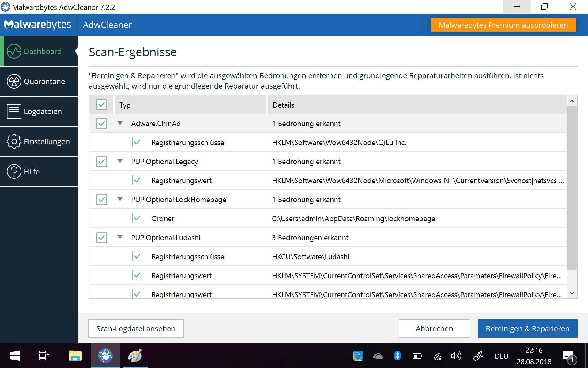Open the Dashboard section

click(39, 51)
